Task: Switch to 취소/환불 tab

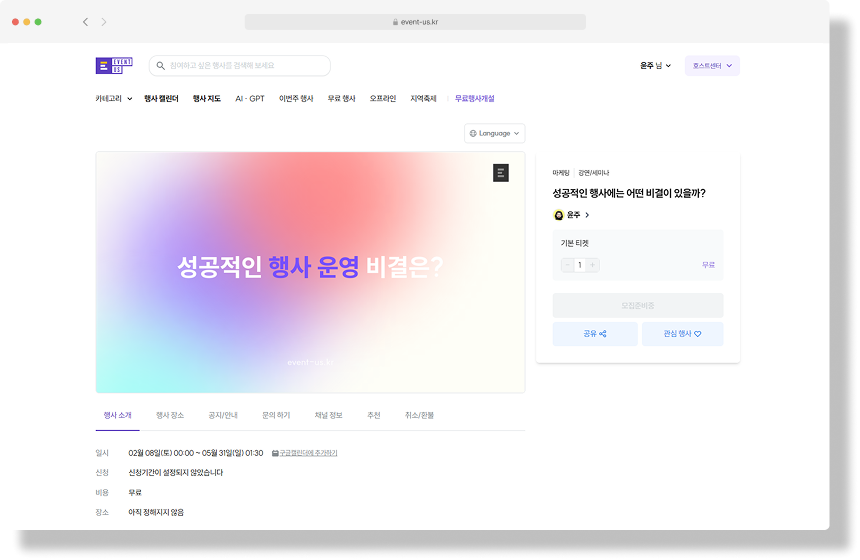Action: point(420,416)
